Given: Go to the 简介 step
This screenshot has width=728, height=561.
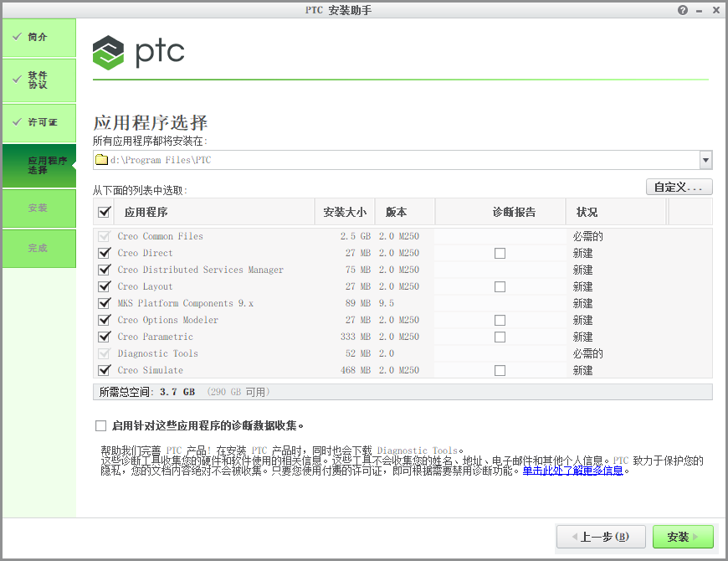Looking at the screenshot, I should (x=39, y=37).
